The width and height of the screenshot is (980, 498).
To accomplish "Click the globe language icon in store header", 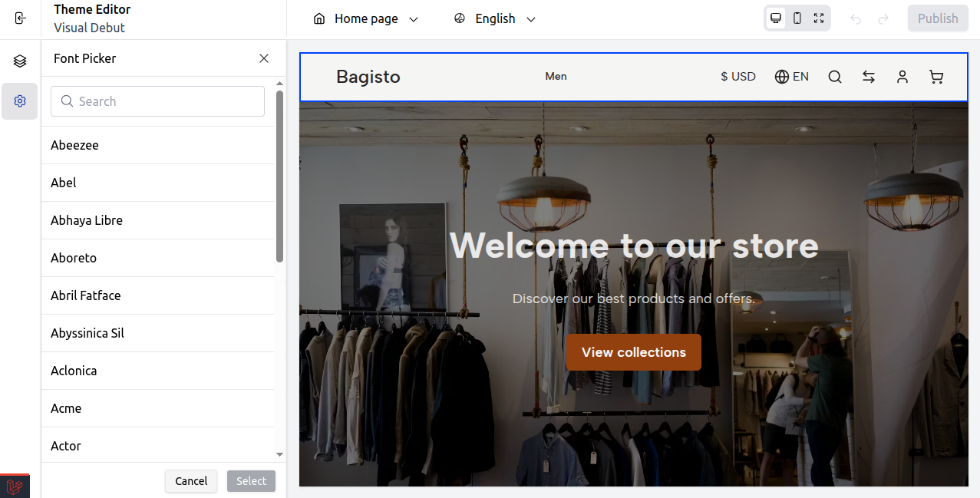I will click(x=782, y=77).
